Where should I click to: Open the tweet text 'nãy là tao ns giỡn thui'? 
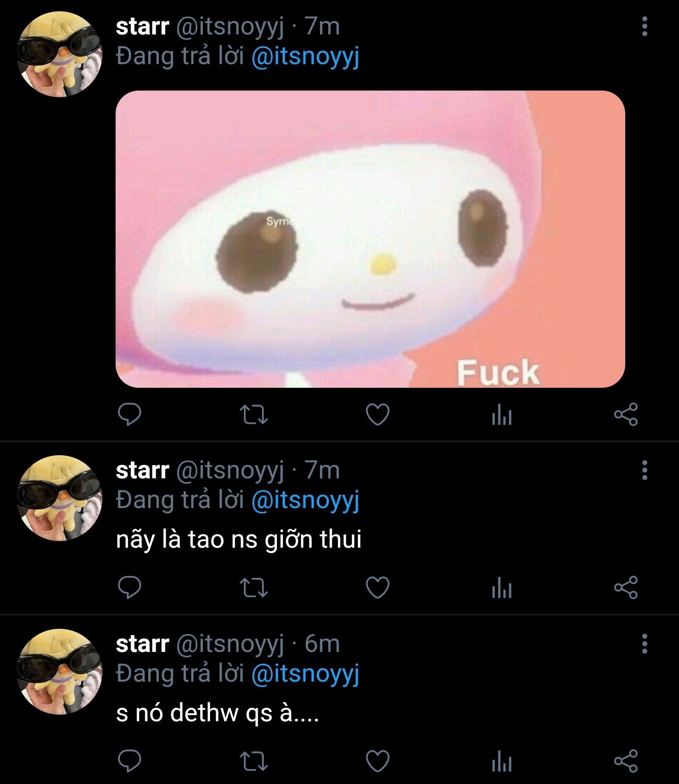(239, 540)
